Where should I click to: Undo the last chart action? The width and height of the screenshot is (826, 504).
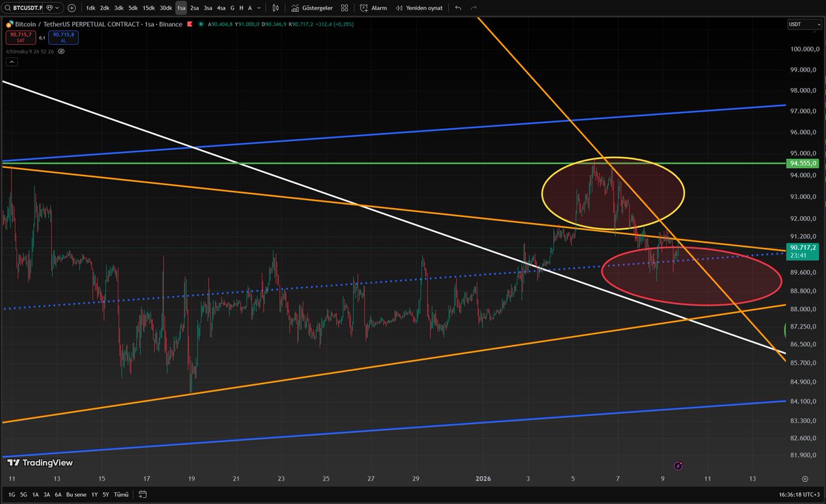(x=458, y=8)
